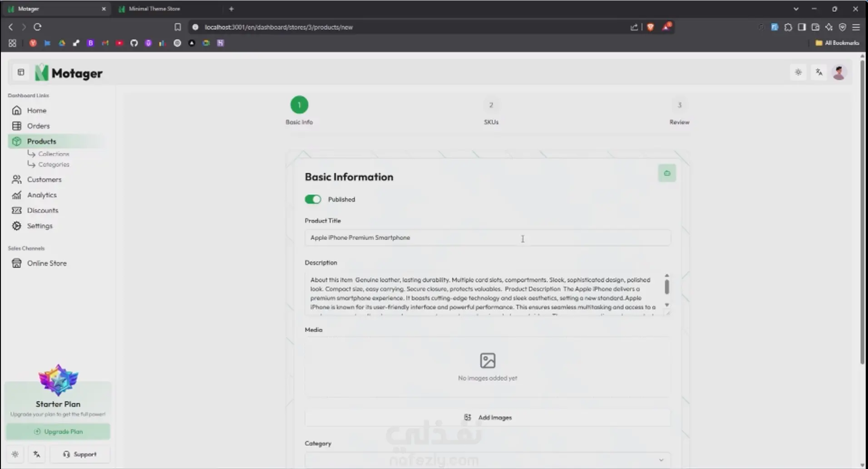
Task: Open the Leo AI sparkle icon
Action: (x=829, y=27)
